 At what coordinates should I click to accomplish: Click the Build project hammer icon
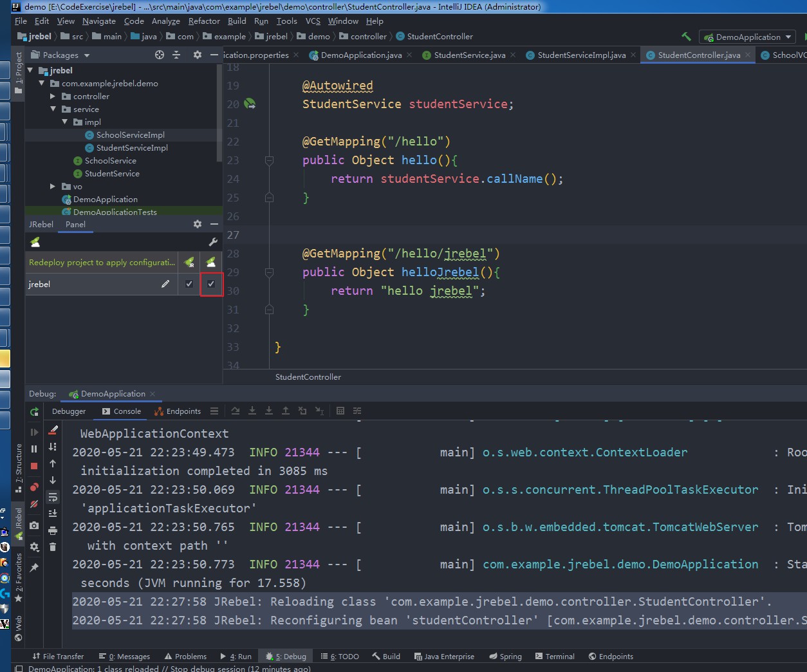pos(686,37)
